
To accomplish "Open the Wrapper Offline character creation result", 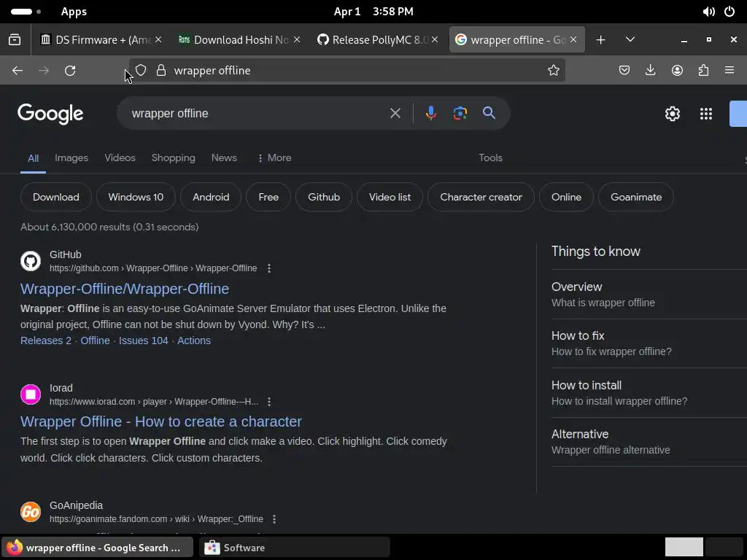I will point(161,421).
